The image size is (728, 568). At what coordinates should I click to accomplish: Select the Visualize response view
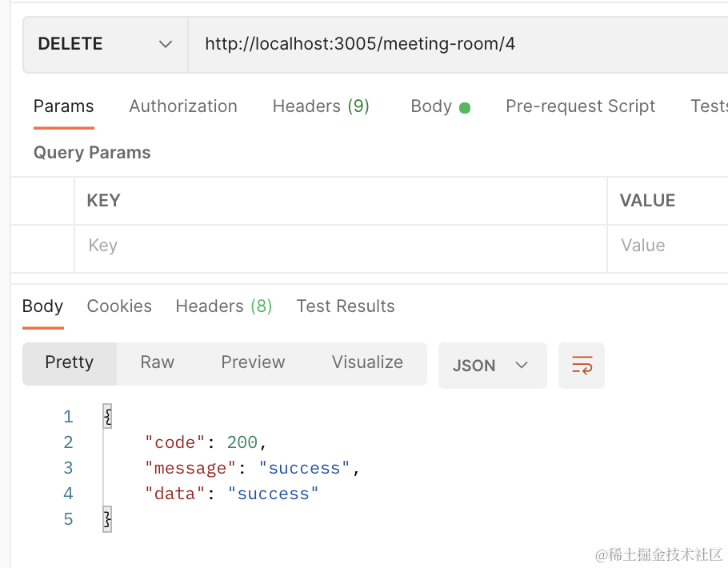pos(367,362)
